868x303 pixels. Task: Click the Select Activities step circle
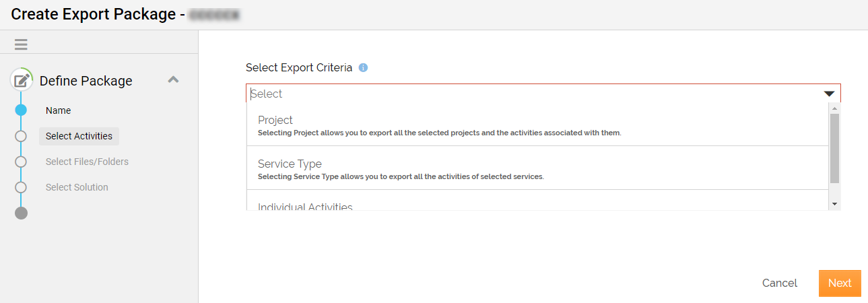point(21,136)
